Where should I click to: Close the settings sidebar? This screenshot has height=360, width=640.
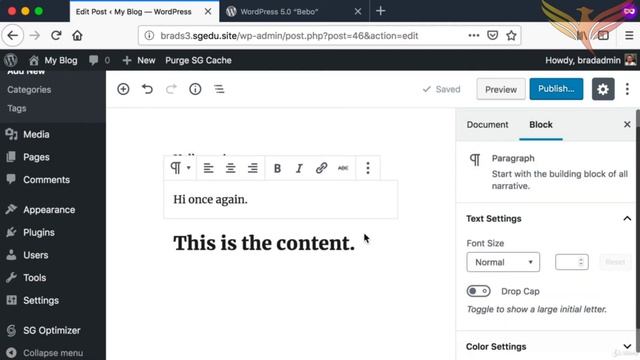tap(627, 124)
